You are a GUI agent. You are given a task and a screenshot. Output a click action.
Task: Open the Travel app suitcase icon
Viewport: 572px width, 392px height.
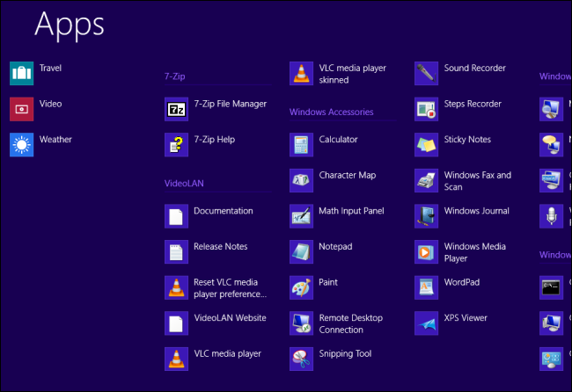pos(21,73)
